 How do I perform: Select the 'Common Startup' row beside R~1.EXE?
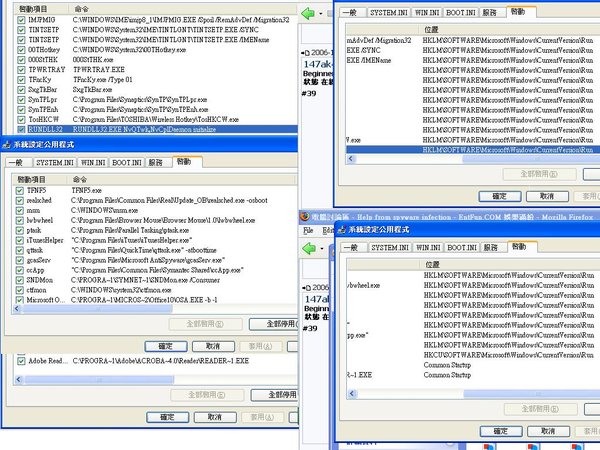(447, 375)
